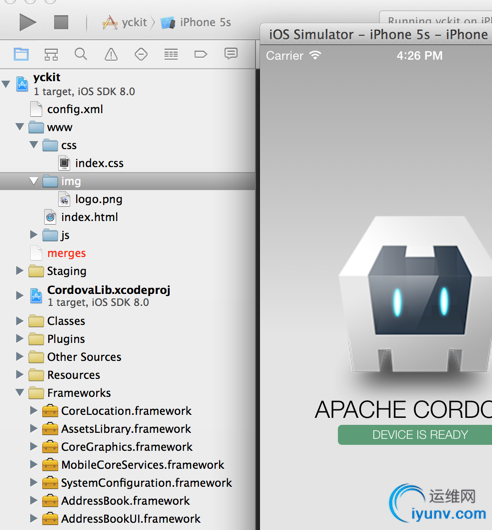
Task: Click the Plugins folder icon
Action: pyautogui.click(x=36, y=339)
